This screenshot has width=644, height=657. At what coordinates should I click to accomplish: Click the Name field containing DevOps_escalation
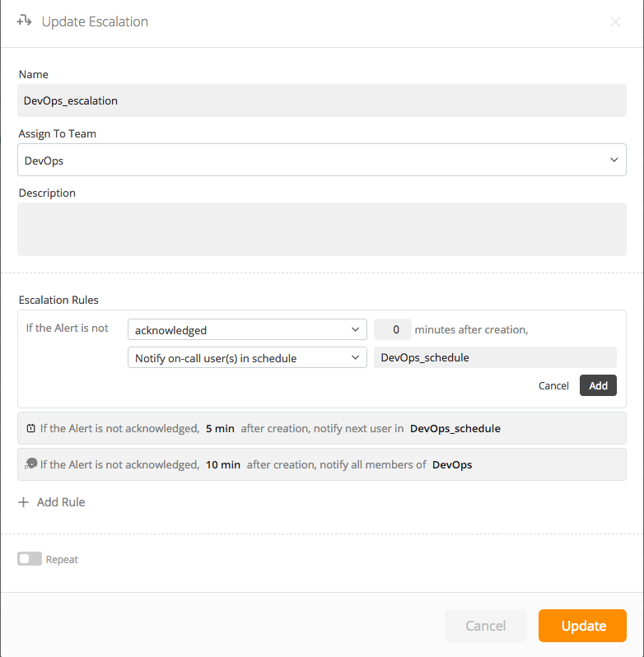click(321, 100)
